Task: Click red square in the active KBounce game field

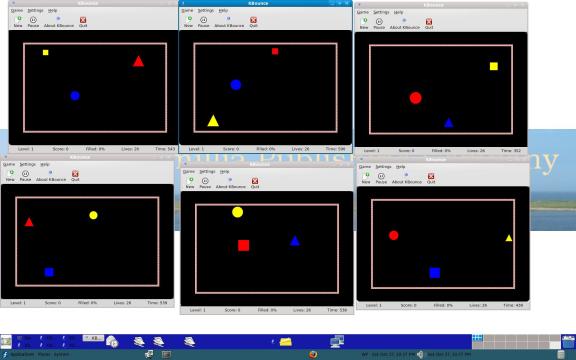Action: point(275,51)
